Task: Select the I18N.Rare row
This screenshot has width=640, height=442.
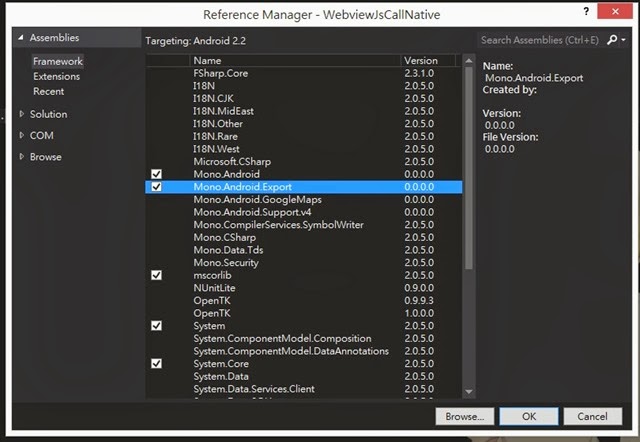Action: 304,137
